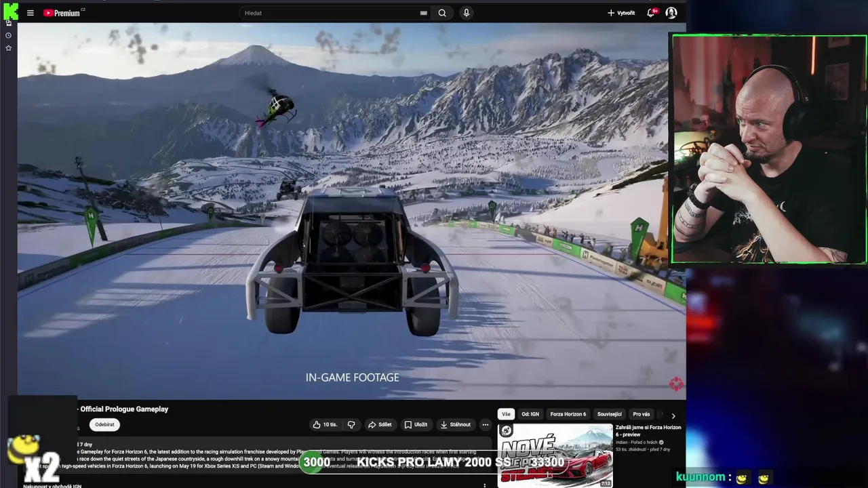Start voice search with microphone icon
The width and height of the screenshot is (868, 488).
[x=466, y=13]
